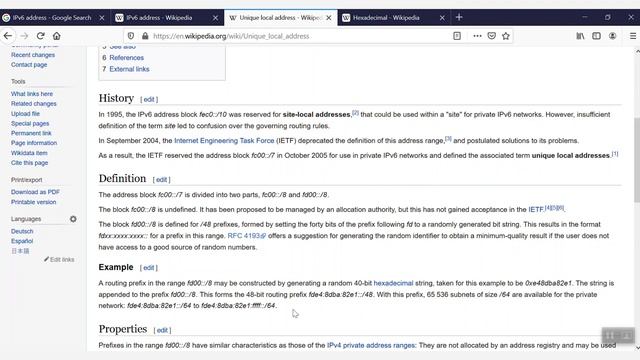Open Wikidata item link

pos(29,153)
